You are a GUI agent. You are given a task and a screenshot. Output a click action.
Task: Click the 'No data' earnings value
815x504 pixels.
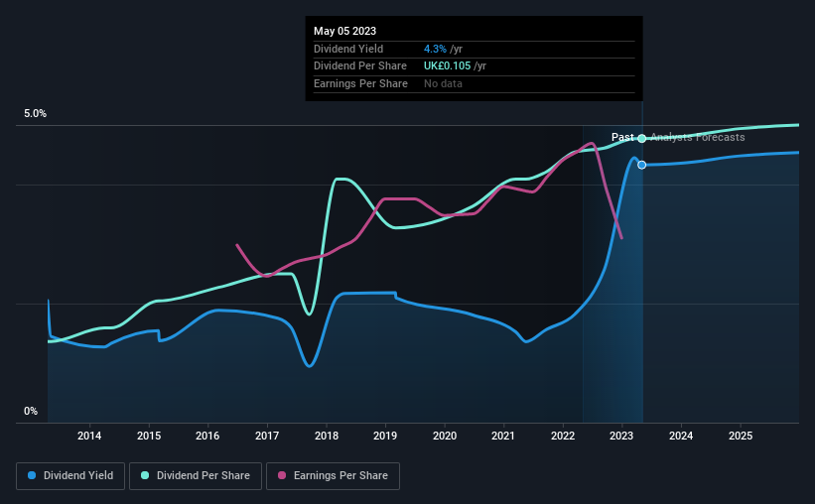point(443,83)
